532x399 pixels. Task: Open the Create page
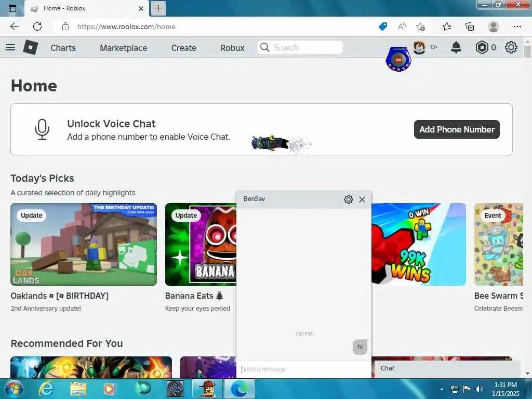183,48
